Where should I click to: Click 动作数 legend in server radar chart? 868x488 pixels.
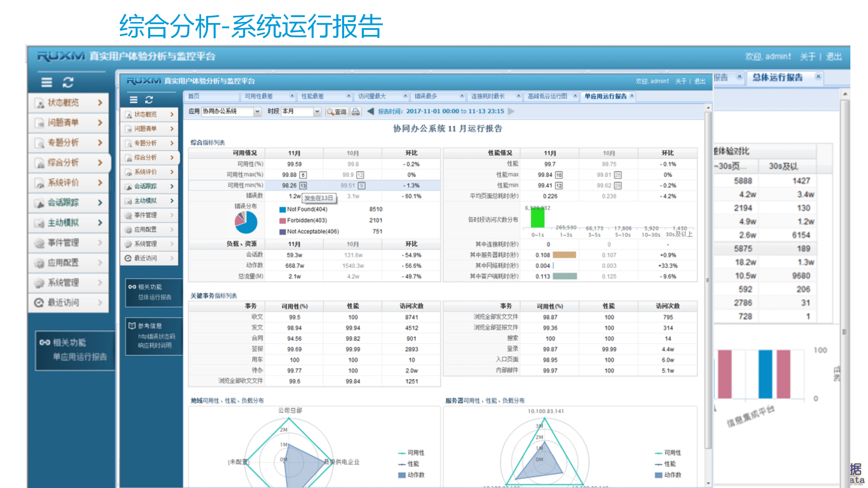(668, 475)
